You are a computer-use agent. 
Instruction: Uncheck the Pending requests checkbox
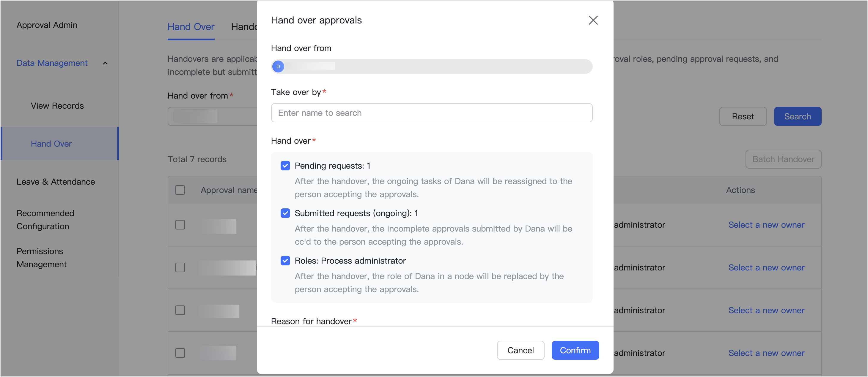[x=285, y=166]
